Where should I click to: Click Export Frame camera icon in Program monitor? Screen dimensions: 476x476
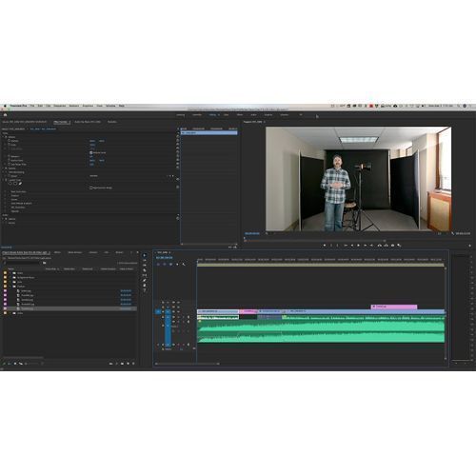pyautogui.click(x=392, y=246)
